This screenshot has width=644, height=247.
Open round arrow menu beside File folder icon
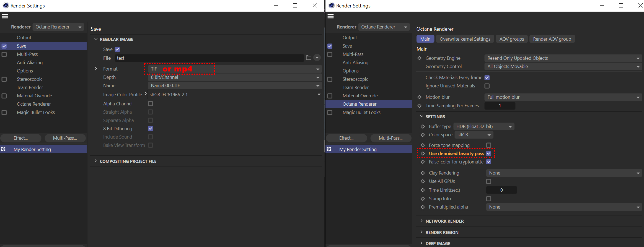(x=317, y=58)
